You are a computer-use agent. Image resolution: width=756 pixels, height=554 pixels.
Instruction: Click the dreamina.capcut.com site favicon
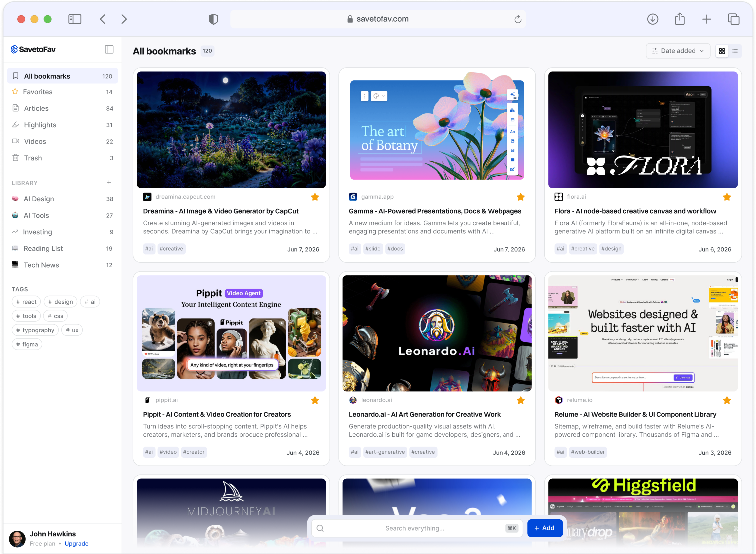[x=147, y=197]
